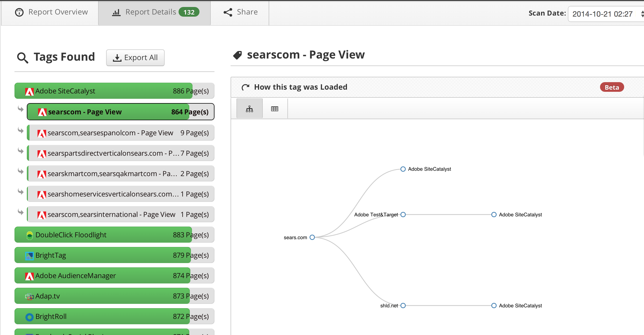The width and height of the screenshot is (644, 335).
Task: Click the Share network icon
Action: (228, 12)
